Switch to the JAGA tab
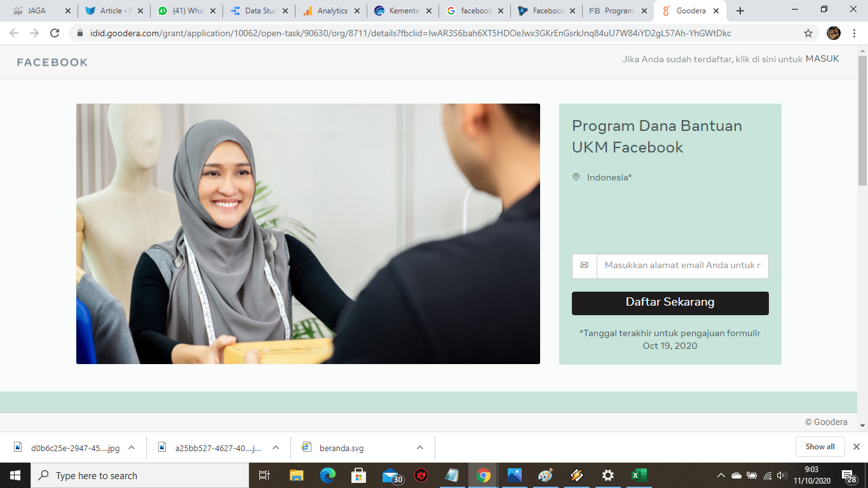The width and height of the screenshot is (868, 488). click(37, 11)
